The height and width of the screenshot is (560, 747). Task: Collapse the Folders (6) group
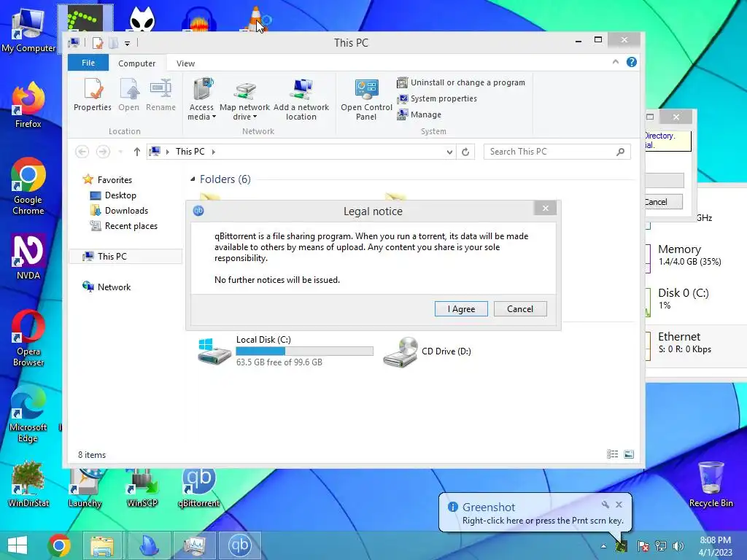(x=193, y=179)
